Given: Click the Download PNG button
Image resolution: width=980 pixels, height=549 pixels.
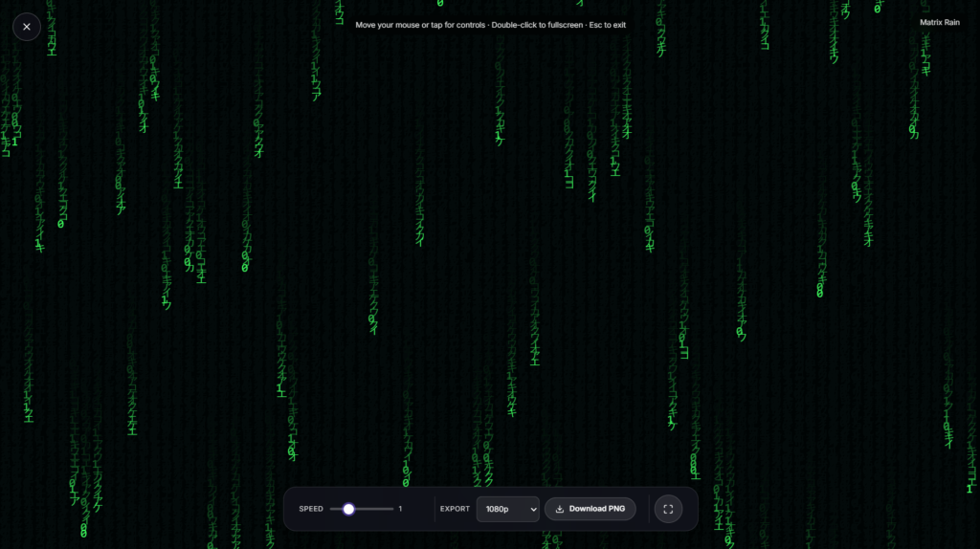Looking at the screenshot, I should coord(590,509).
